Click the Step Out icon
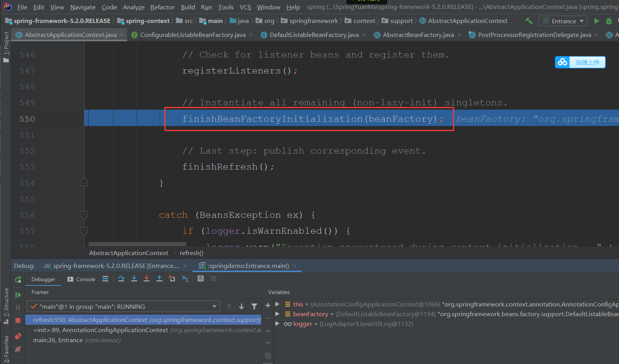Image resolution: width=619 pixels, height=364 pixels. pos(159,278)
